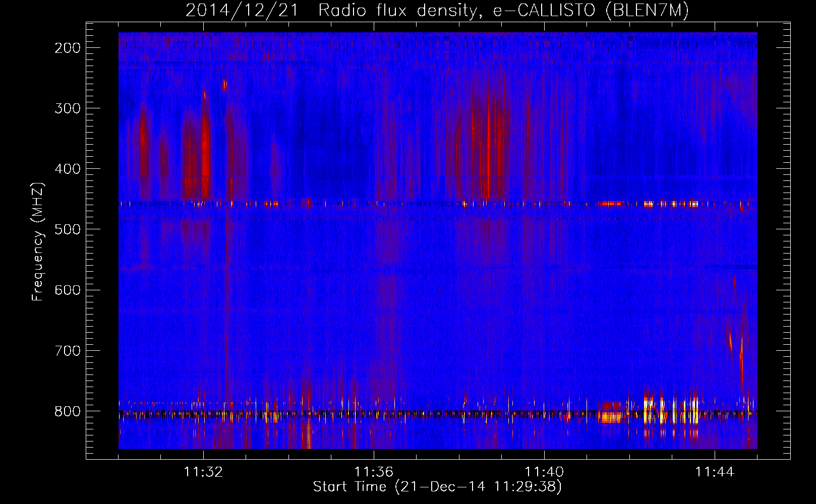
Task: Click the 'Frequency (MHZ)' axis label
Action: point(38,241)
